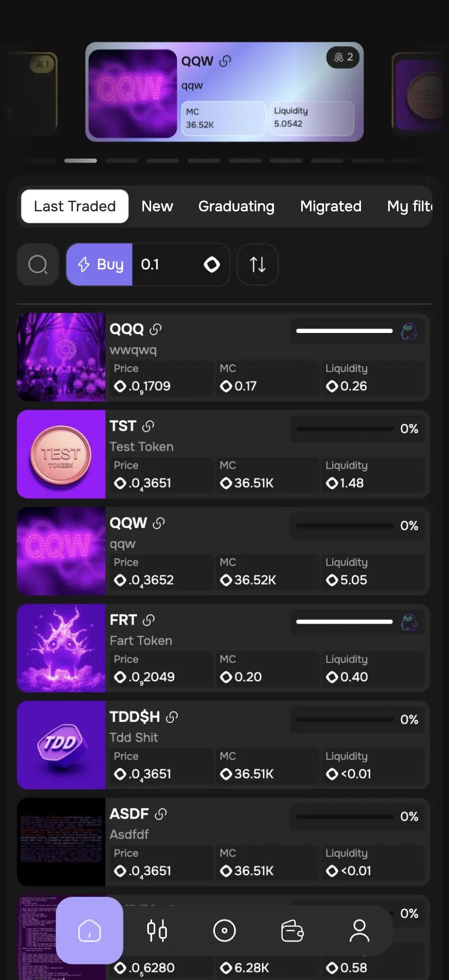Tap the TST Test Token progress bar
The image size is (449, 980).
pos(344,429)
